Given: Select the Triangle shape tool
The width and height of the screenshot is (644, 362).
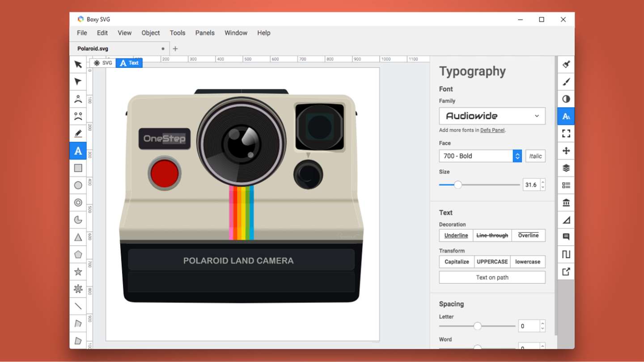Looking at the screenshot, I should click(x=78, y=237).
